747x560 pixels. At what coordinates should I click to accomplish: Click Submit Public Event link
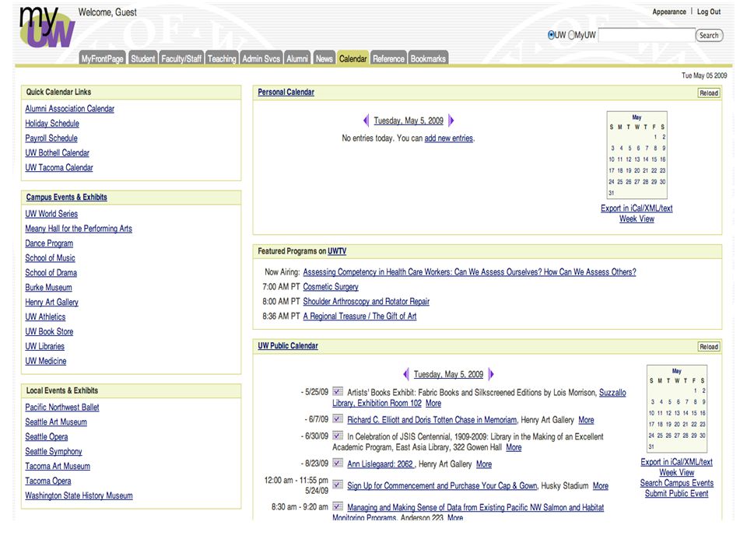click(x=676, y=493)
